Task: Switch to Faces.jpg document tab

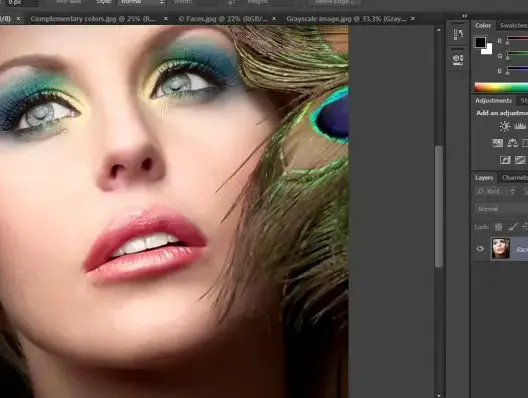Action: (x=223, y=19)
